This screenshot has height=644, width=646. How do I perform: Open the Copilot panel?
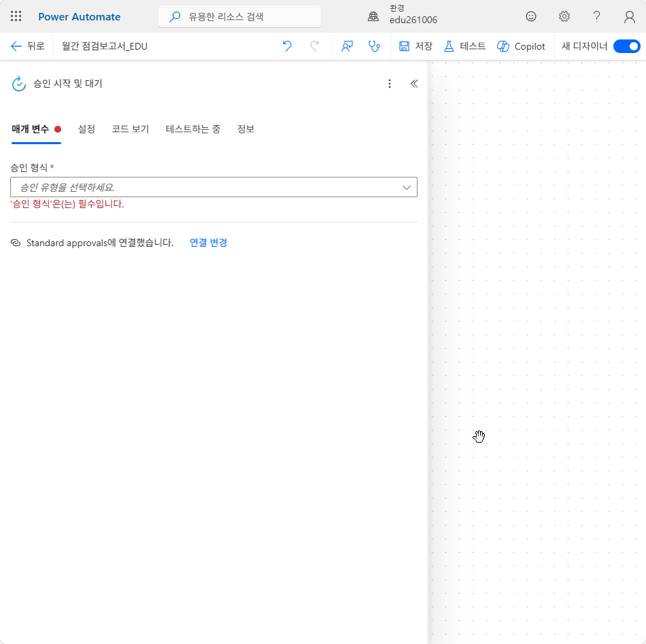521,46
